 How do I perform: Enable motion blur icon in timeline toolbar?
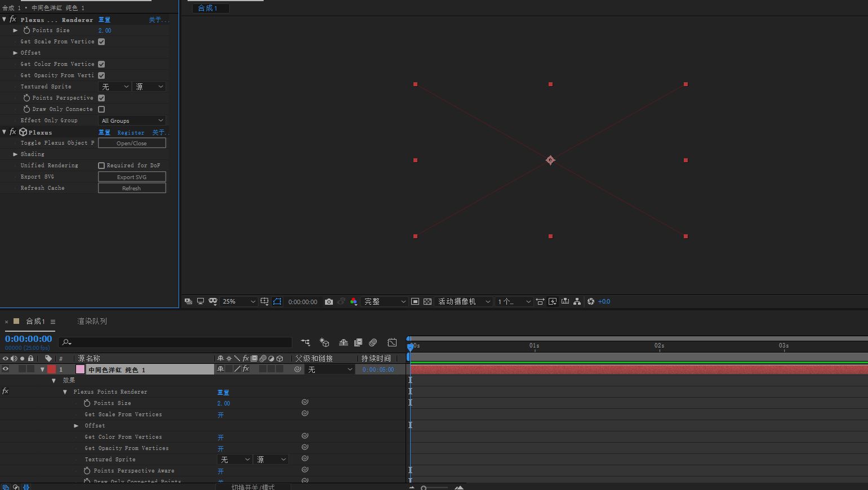pyautogui.click(x=373, y=342)
